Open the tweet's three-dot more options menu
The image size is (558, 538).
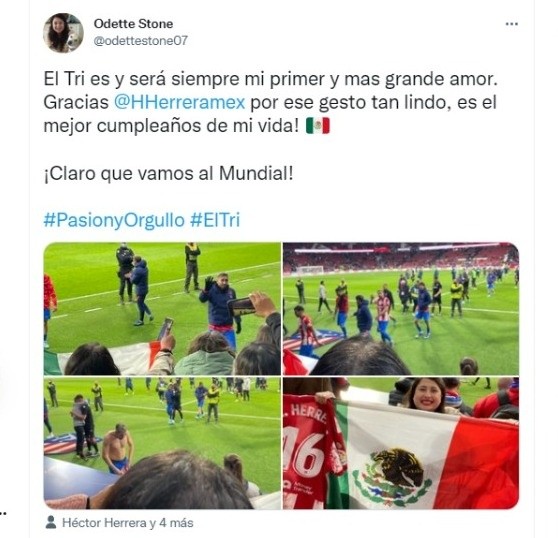click(x=511, y=24)
